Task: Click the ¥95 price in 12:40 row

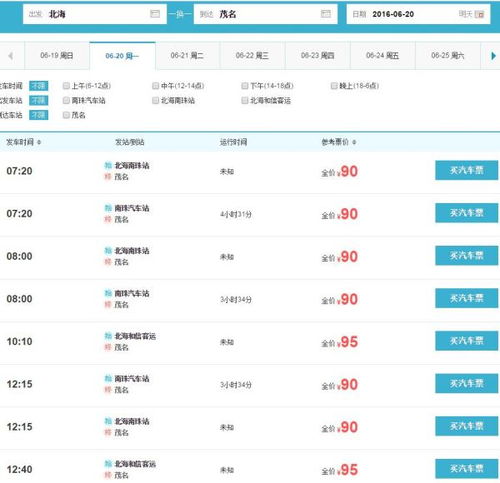Action: pyautogui.click(x=347, y=470)
